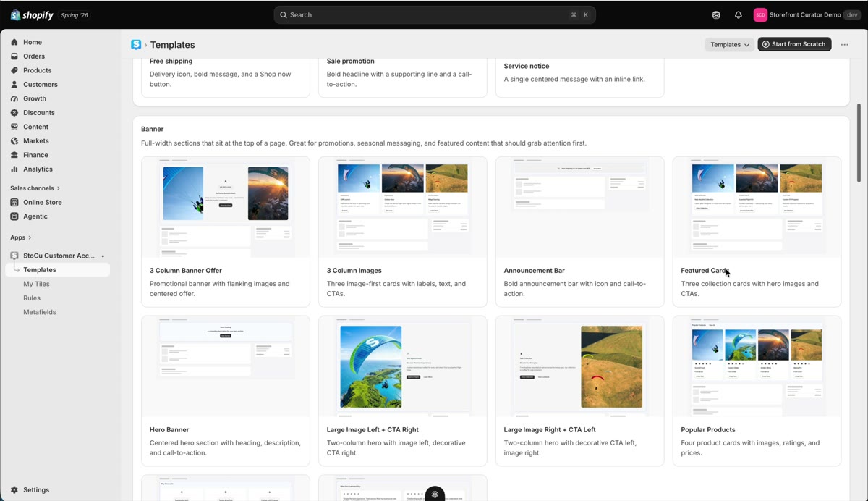Screen dimensions: 868x501
Task: Click the Online Store icon
Action: click(x=14, y=202)
